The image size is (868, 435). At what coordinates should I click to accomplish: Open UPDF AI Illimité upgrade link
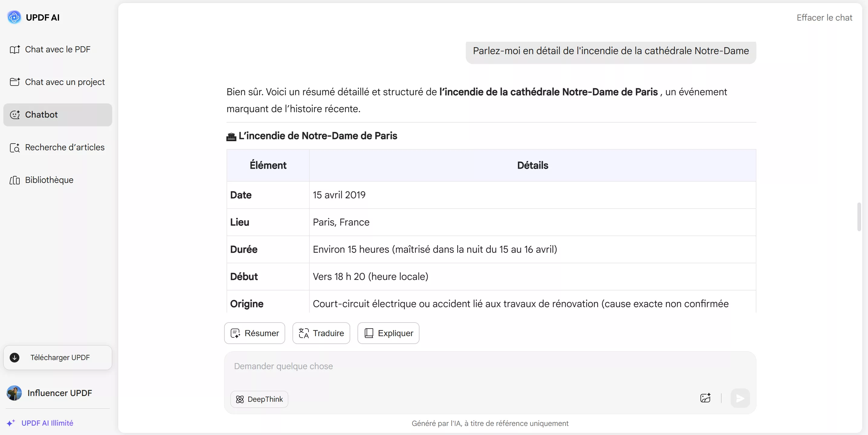click(47, 423)
